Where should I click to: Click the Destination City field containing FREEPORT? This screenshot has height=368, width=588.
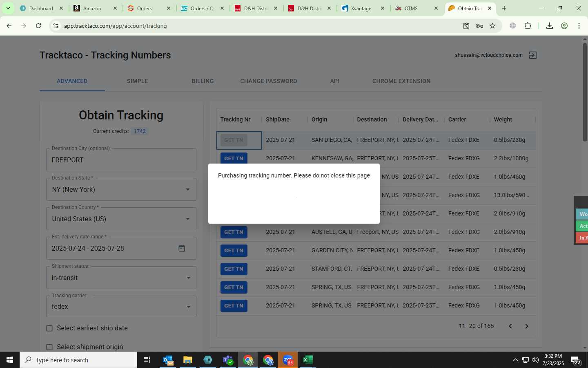(x=121, y=160)
